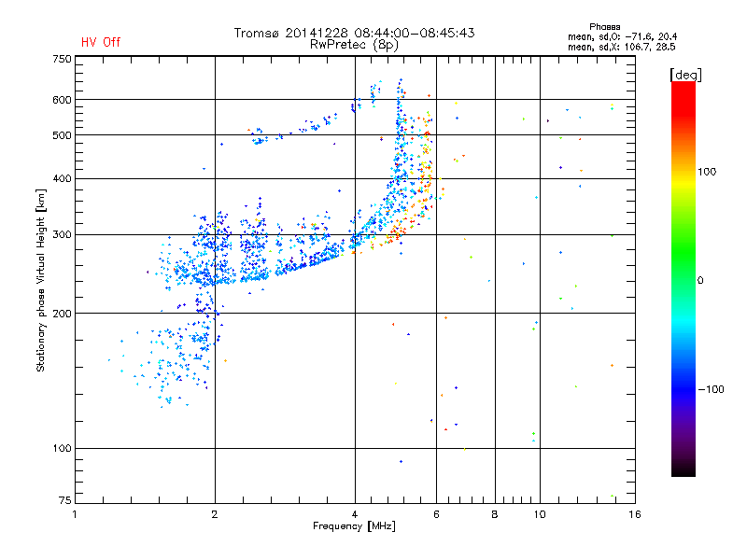The width and height of the screenshot is (747, 560).
Task: Click the colorbar tick label '0'
Action: point(700,281)
